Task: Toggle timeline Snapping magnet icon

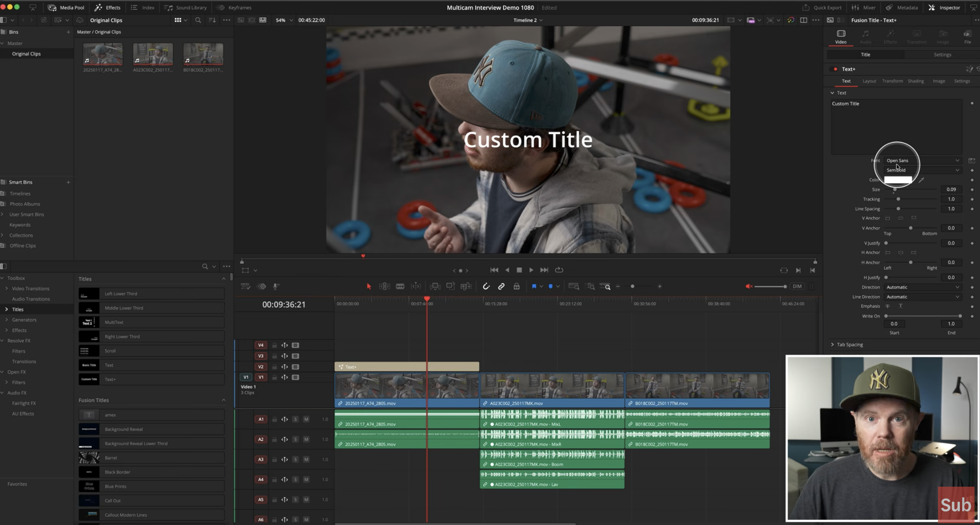Action: click(486, 286)
